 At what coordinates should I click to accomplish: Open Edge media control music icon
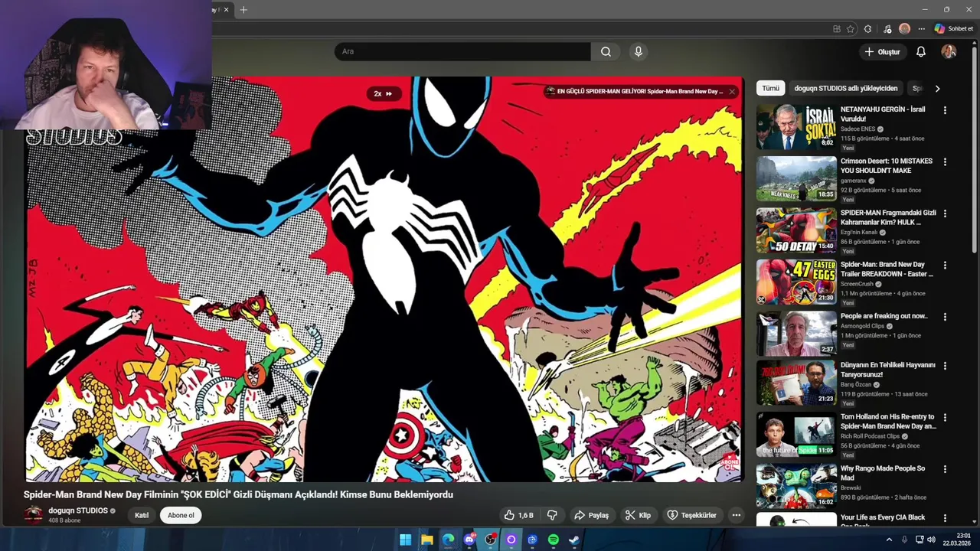pos(887,29)
